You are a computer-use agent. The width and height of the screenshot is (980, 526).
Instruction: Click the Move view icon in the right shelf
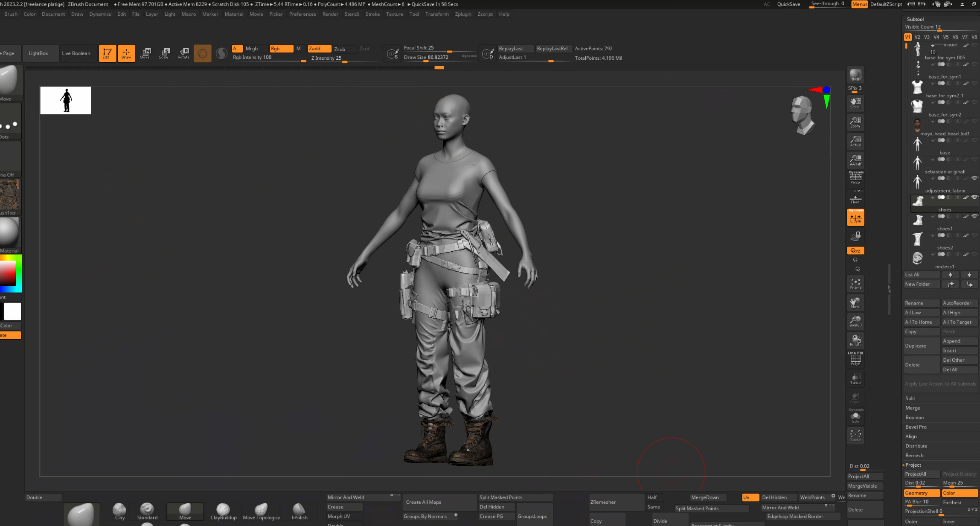point(855,302)
